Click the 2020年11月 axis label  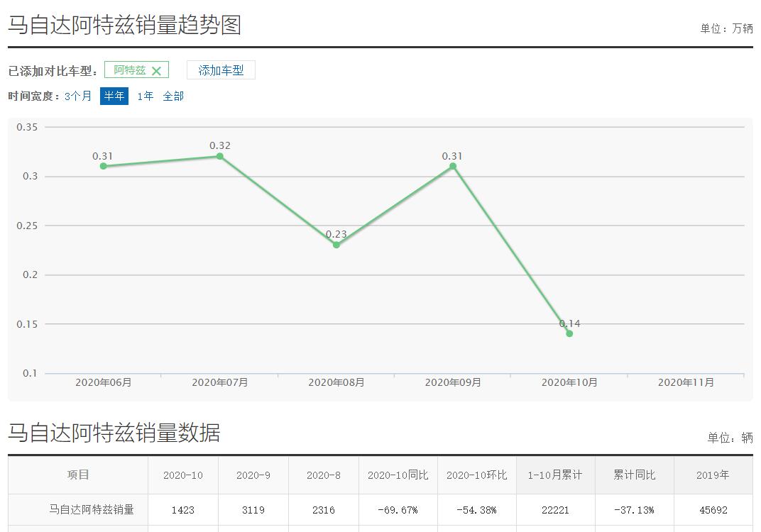pos(685,382)
